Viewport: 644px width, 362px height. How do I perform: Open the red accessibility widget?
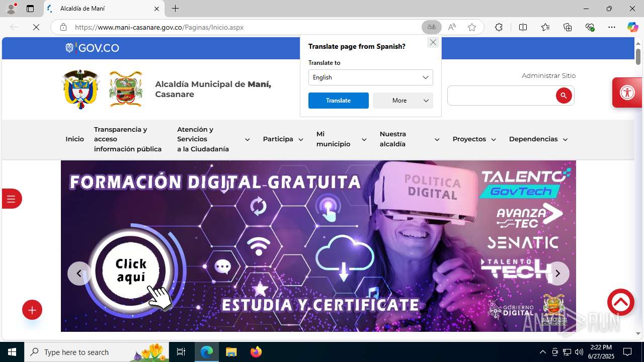tap(627, 93)
